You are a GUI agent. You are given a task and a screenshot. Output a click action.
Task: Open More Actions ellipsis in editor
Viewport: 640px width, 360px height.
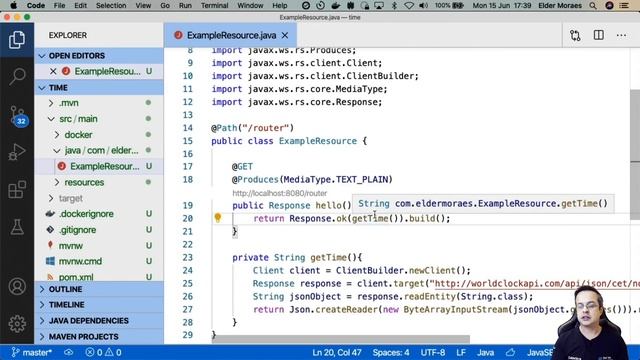coord(621,36)
